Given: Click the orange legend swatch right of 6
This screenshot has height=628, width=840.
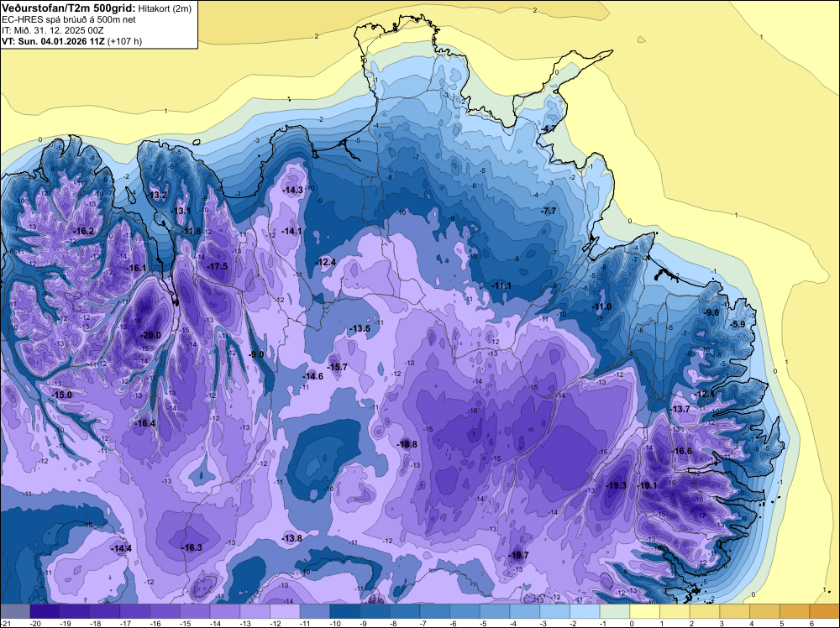Looking at the screenshot, I should coord(824,611).
